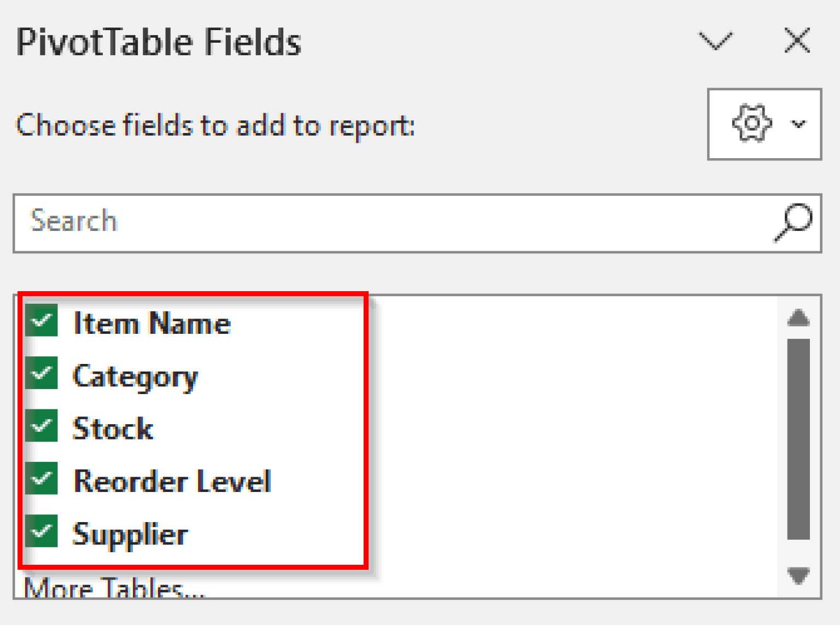Collapse the PivotTable Fields pane chevron
Image resolution: width=840 pixels, height=625 pixels.
tap(715, 41)
